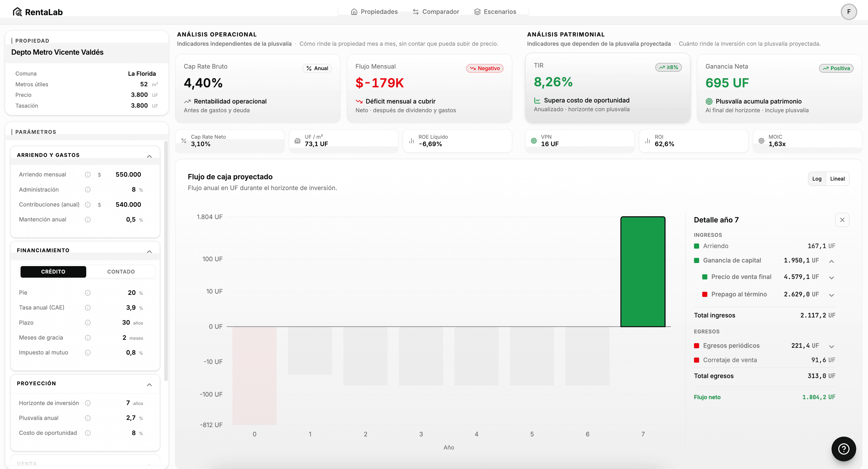The height and width of the screenshot is (469, 868).
Task: Click info icon beside Arriendo mensual
Action: point(88,175)
